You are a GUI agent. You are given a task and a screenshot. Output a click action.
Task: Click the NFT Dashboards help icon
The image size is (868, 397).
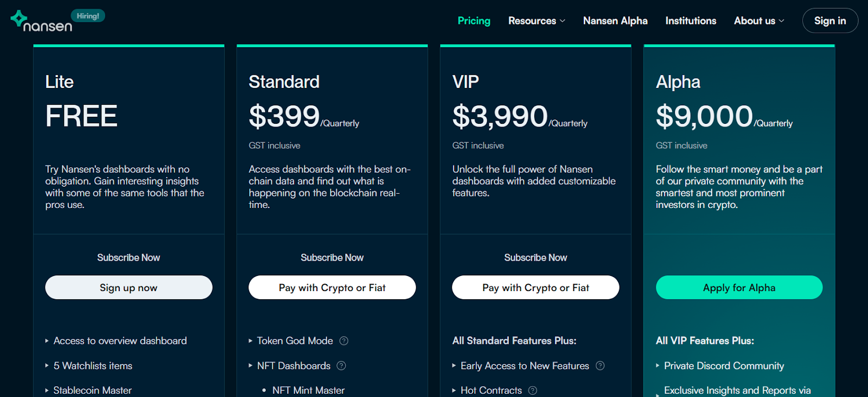tap(341, 366)
